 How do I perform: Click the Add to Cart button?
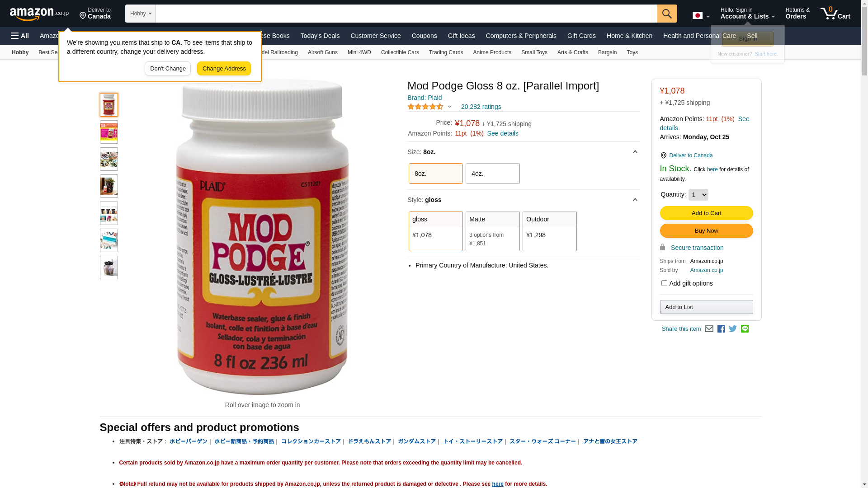706,213
